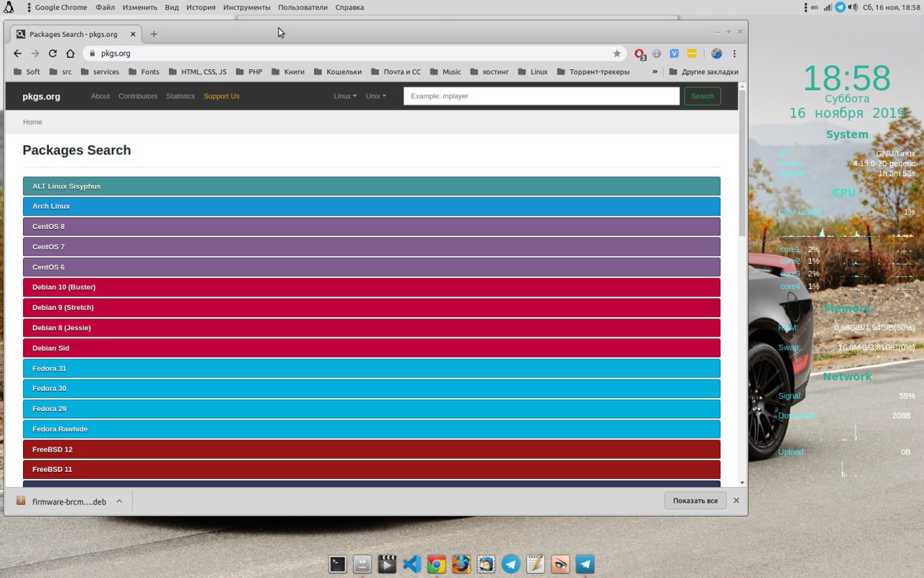Viewport: 924px width, 578px height.
Task: Close the Packages Search tab
Action: click(134, 34)
